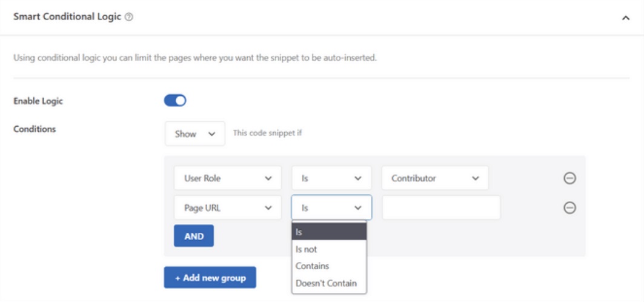This screenshot has height=302, width=644.
Task: Collapse the Smart Conditional Logic panel chevron
Action: click(626, 18)
